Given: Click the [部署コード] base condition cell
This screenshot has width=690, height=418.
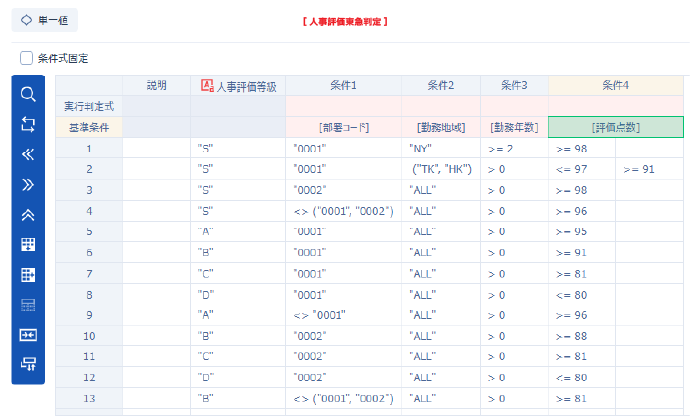Looking at the screenshot, I should 343,127.
